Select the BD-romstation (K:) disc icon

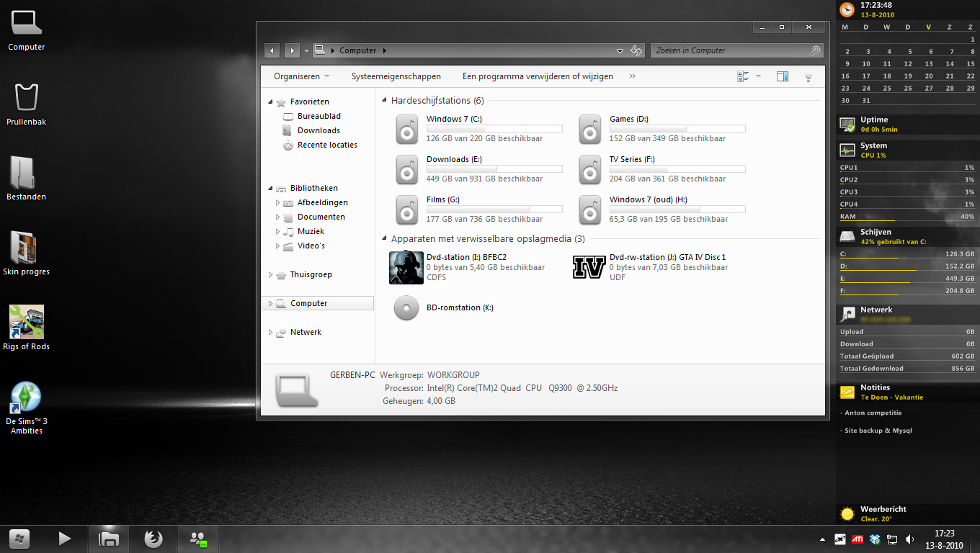(x=406, y=308)
